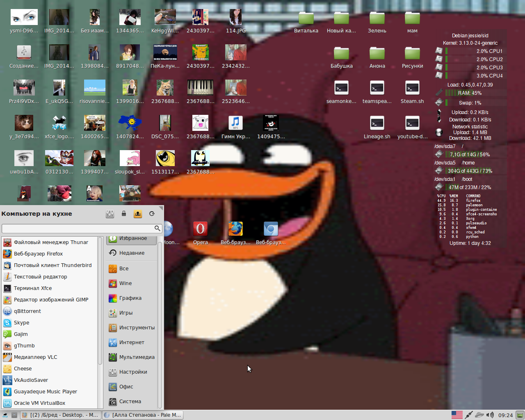Open the Настройки category
Screen dimensions: 525x420
pos(131,372)
